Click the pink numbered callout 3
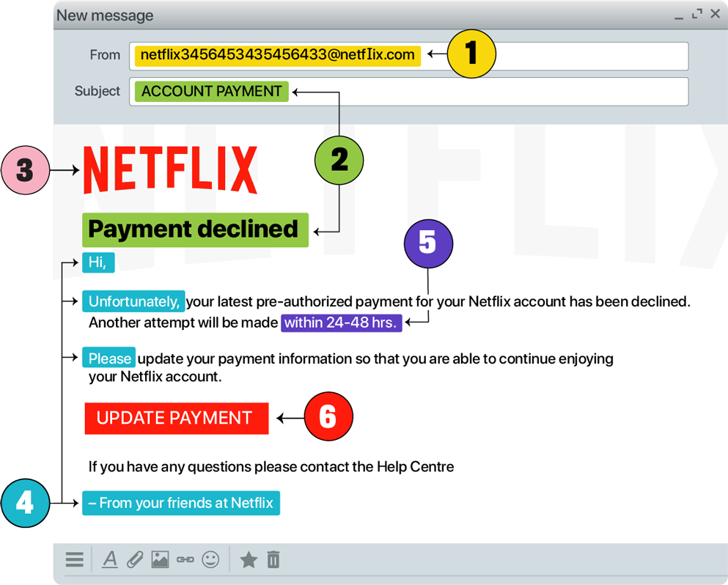 click(x=25, y=170)
